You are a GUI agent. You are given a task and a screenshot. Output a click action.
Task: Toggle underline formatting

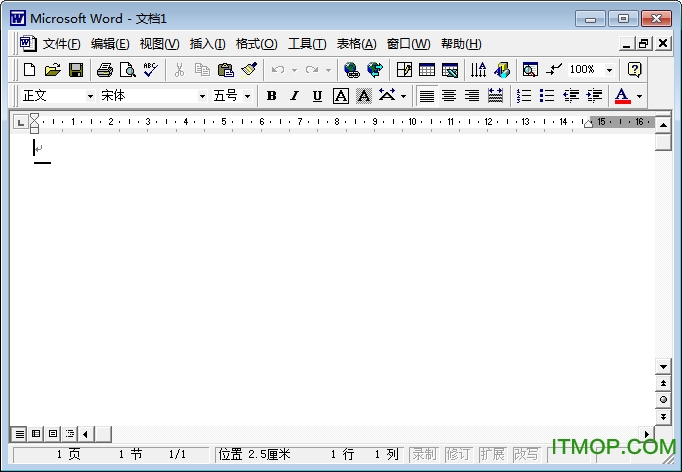click(x=318, y=96)
